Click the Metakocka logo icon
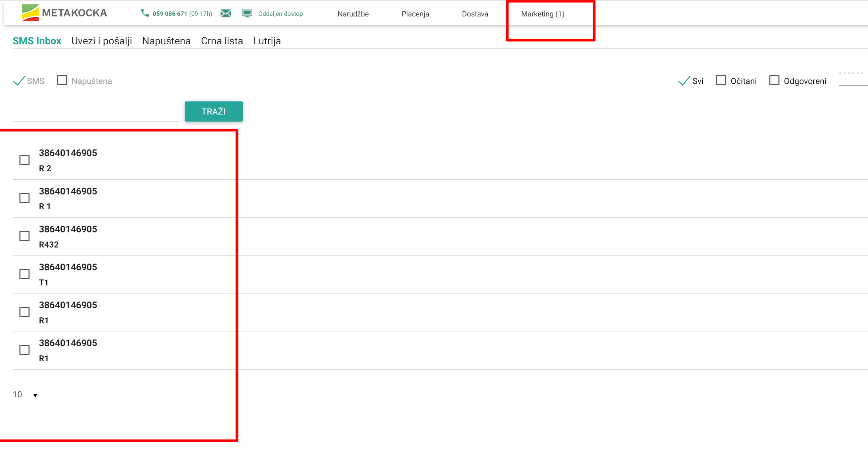868x452 pixels. coord(30,13)
